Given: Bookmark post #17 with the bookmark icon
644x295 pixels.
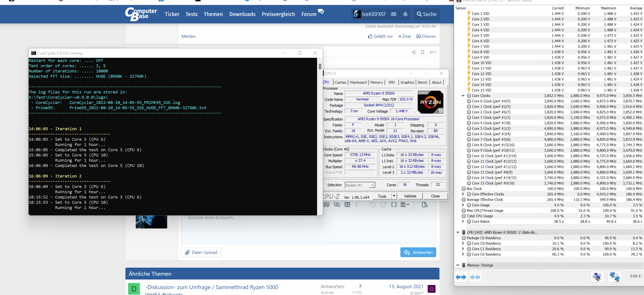Looking at the screenshot, I should coord(422,52).
